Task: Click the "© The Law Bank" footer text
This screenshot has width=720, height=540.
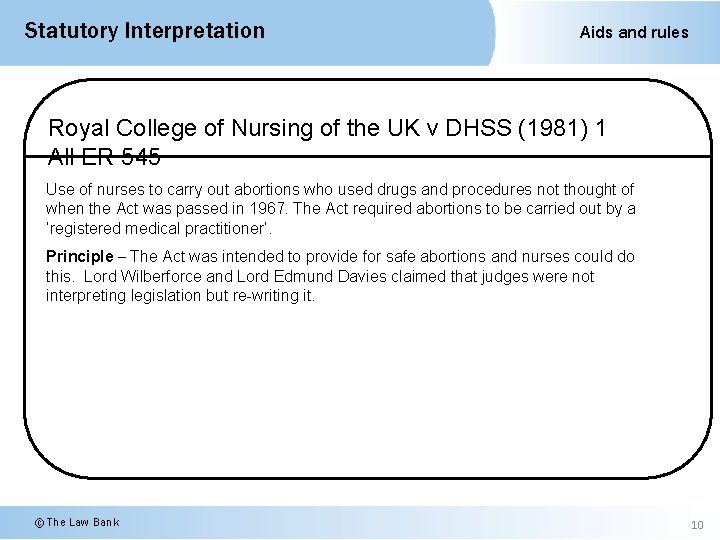Action: tap(76, 522)
